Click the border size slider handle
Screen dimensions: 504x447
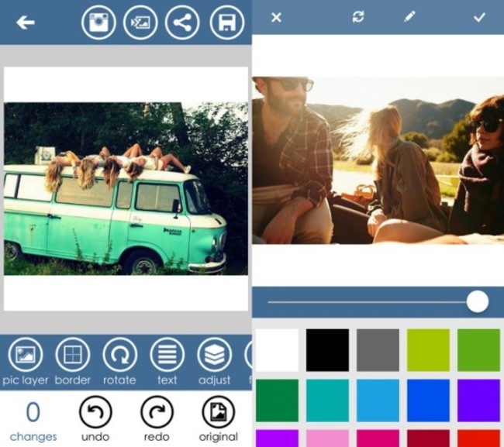click(478, 301)
